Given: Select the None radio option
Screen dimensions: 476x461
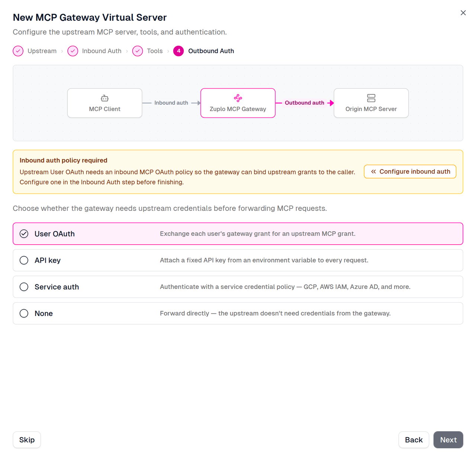Looking at the screenshot, I should point(24,313).
